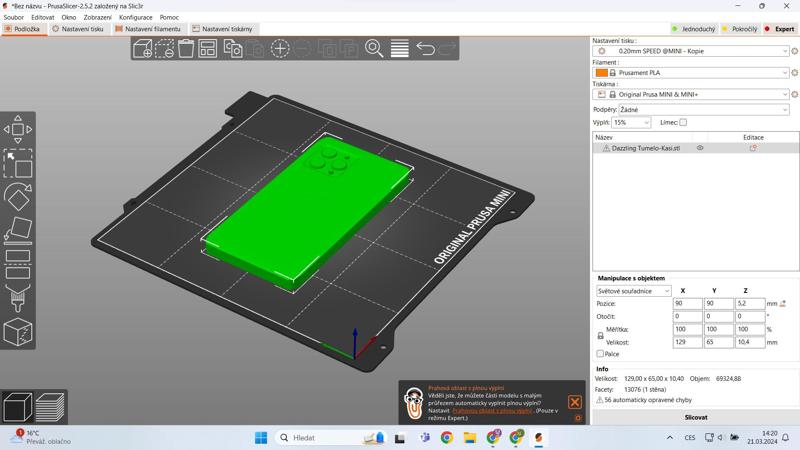Open the Světové souřadnice coordinates dropdown

[x=634, y=291]
